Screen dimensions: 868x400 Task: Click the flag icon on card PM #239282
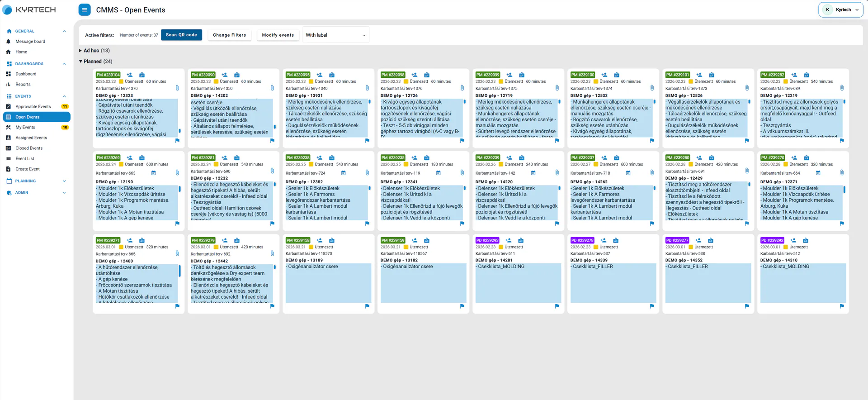[842, 141]
